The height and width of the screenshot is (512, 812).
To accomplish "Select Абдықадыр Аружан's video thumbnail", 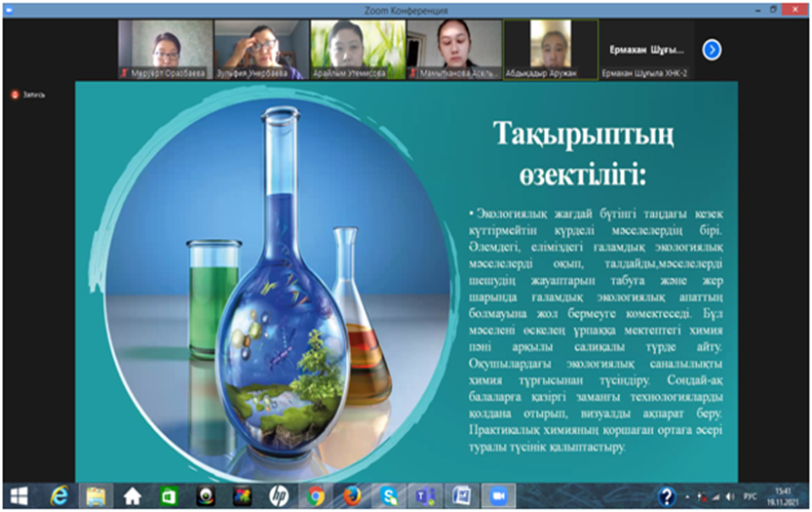I will click(x=548, y=50).
